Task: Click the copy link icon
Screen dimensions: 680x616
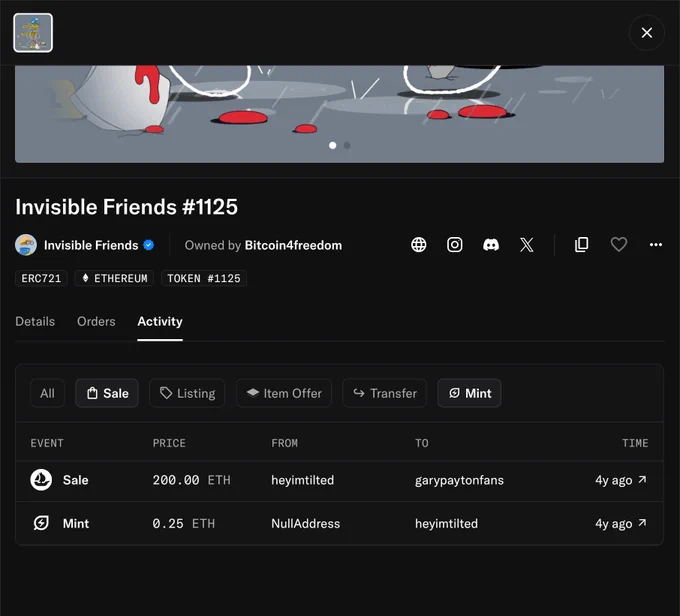Action: [x=582, y=245]
